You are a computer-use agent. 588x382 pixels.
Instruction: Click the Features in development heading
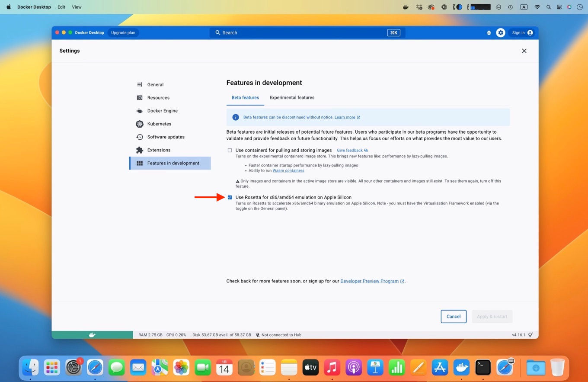point(264,83)
